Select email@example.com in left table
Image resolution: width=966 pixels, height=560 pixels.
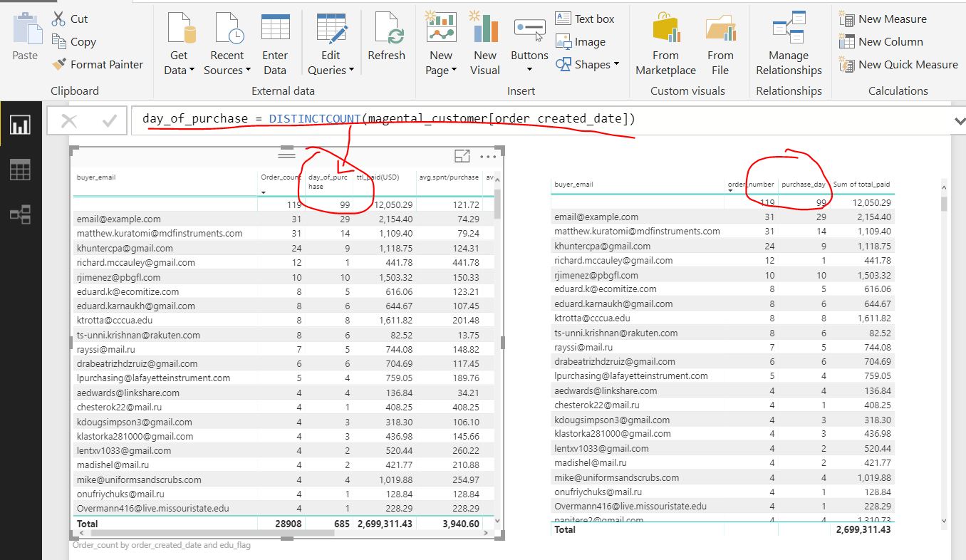coord(119,219)
